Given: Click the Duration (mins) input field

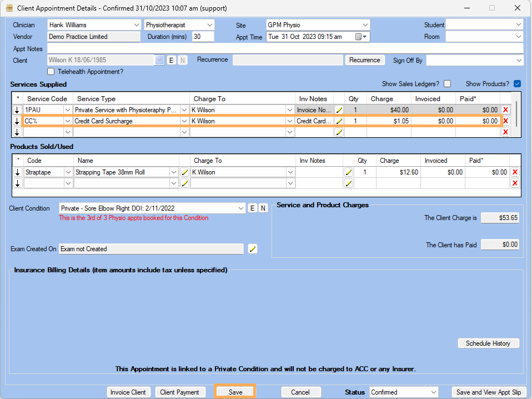Looking at the screenshot, I should point(203,37).
